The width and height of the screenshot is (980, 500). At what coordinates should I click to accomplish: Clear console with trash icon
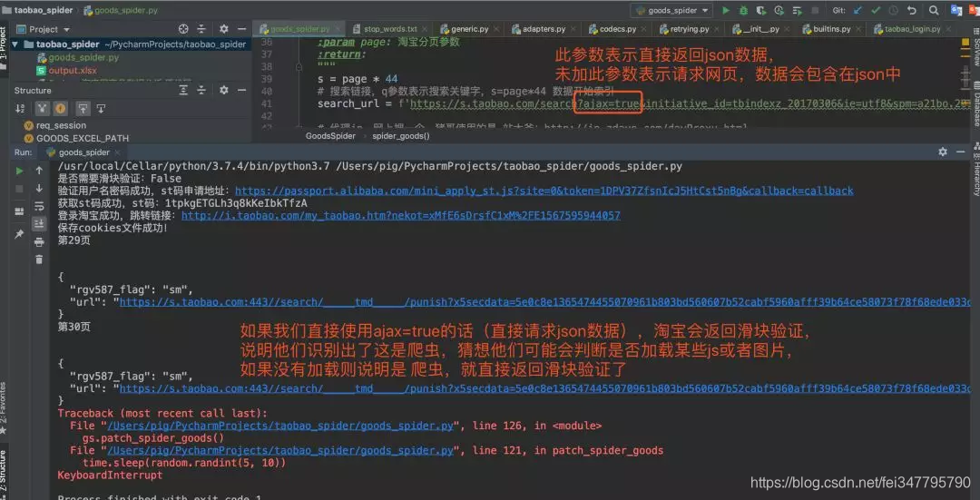click(x=39, y=260)
